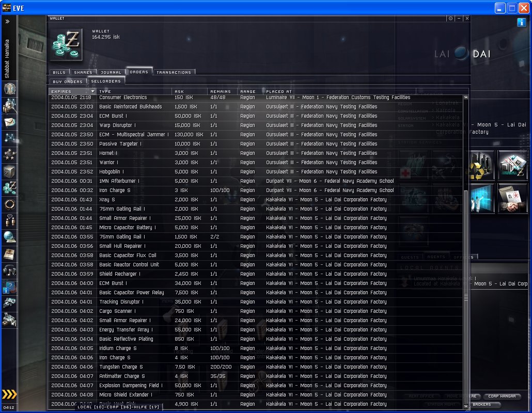
Task: Open the Channels chat people icon
Action: 9,220
